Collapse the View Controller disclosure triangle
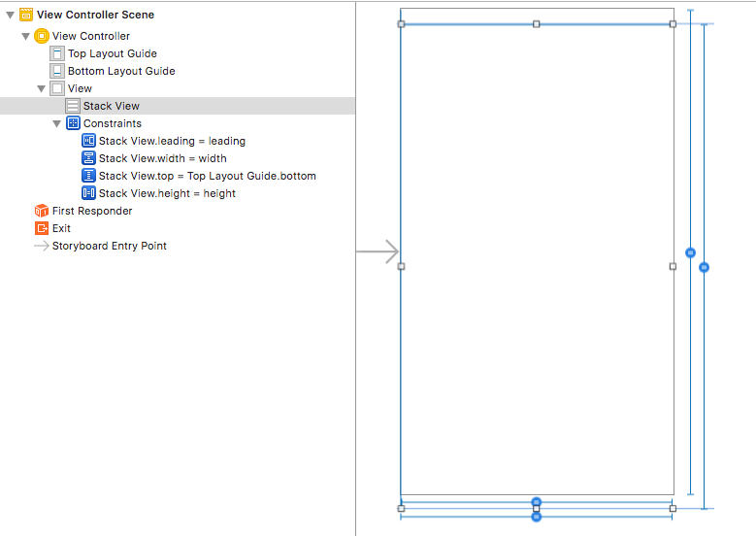The height and width of the screenshot is (536, 756). pos(26,36)
